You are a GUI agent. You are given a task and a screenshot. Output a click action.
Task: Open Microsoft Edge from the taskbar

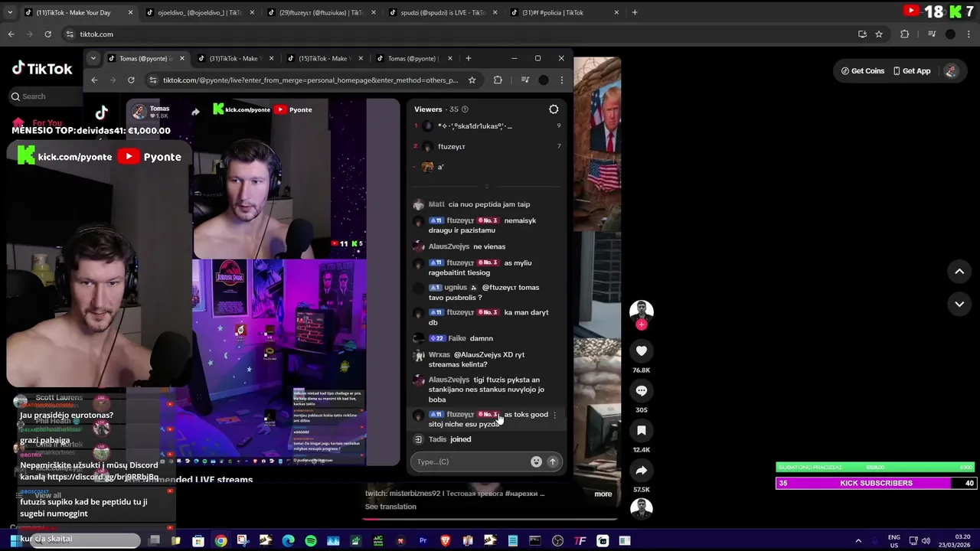tap(288, 541)
